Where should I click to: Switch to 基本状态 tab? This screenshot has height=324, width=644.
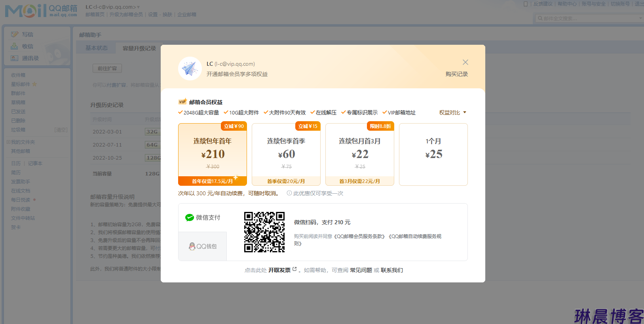tap(97, 48)
